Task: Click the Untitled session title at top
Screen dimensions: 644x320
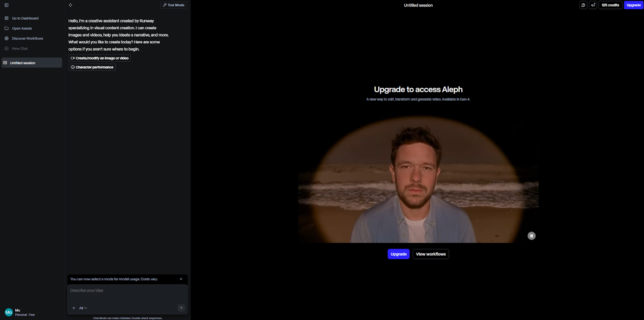Action: 418,5
